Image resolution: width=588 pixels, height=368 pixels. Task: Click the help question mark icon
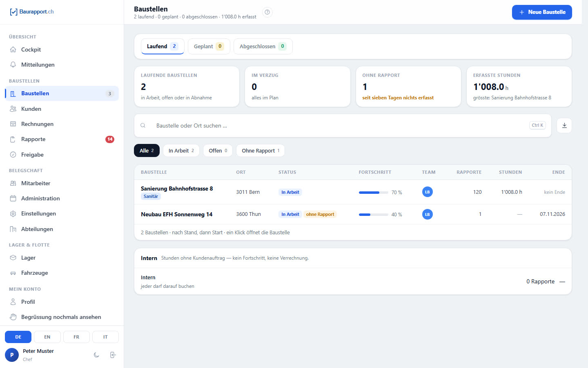click(x=267, y=12)
